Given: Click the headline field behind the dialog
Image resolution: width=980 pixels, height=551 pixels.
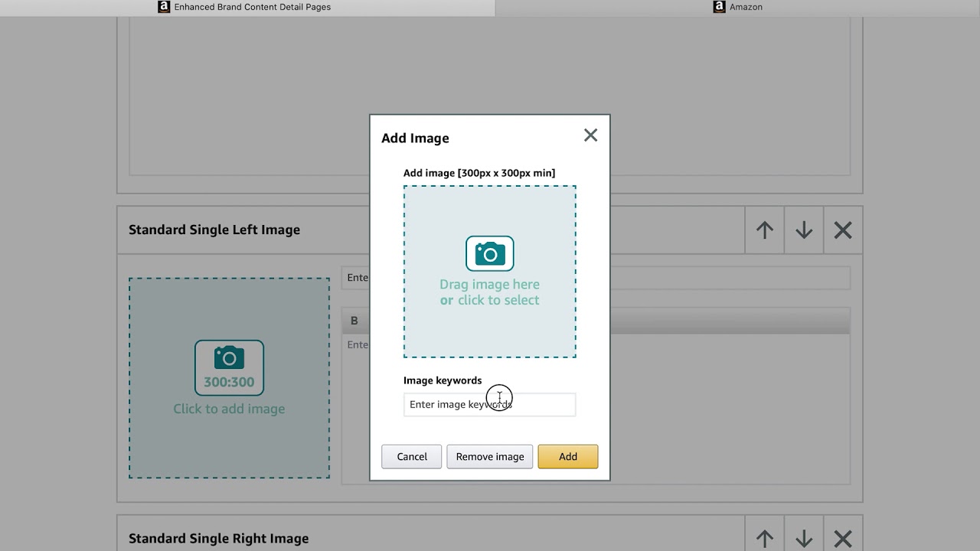Looking at the screenshot, I should coord(596,278).
